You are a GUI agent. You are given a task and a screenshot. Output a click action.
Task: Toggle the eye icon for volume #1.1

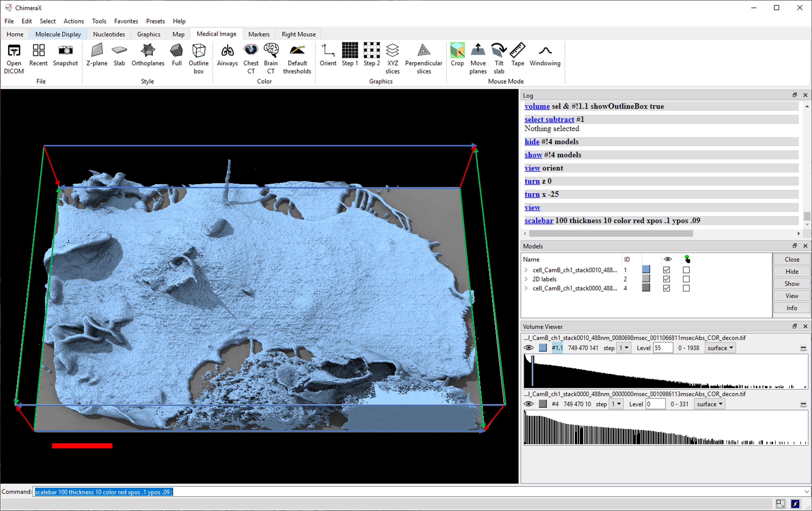pyautogui.click(x=528, y=348)
